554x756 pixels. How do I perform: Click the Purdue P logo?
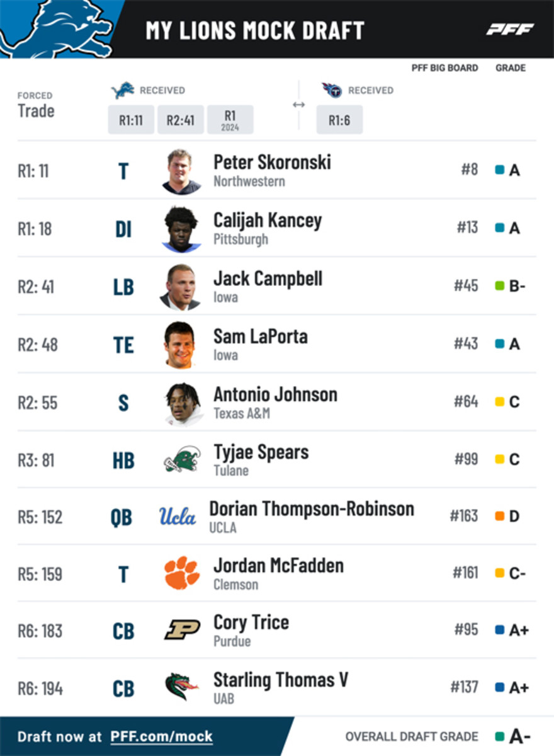tap(183, 629)
